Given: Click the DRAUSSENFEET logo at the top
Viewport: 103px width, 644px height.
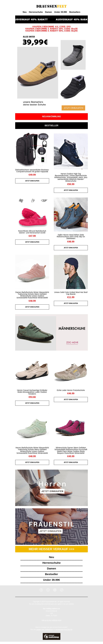Looking at the screenshot, I should pos(51,6).
